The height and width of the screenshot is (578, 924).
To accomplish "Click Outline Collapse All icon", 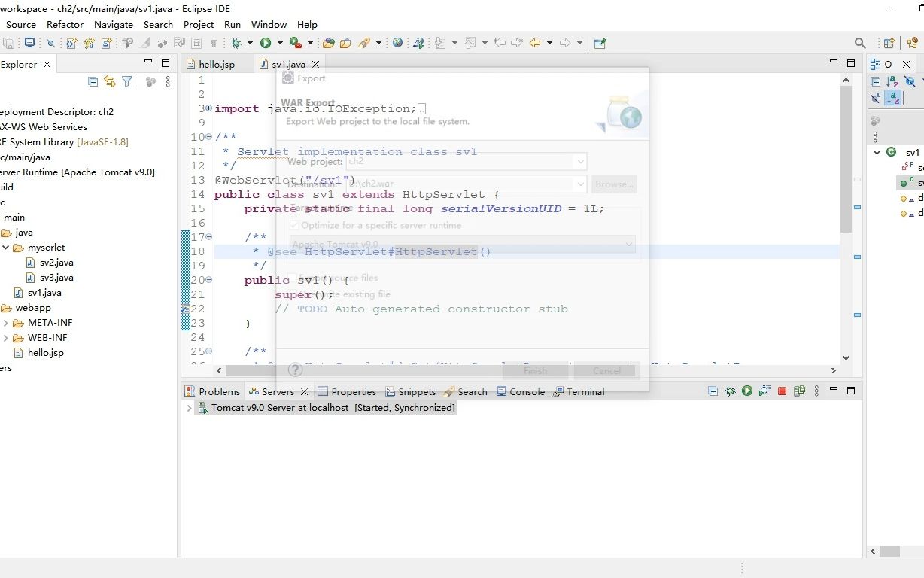I will (x=876, y=82).
